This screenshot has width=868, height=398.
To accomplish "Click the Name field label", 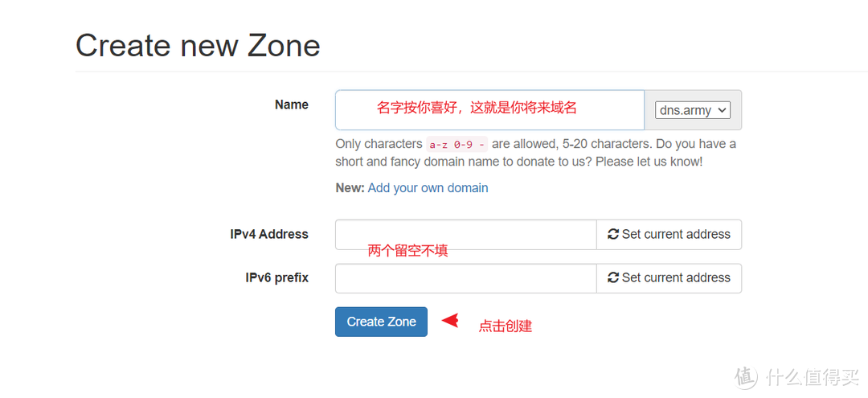I will point(291,105).
